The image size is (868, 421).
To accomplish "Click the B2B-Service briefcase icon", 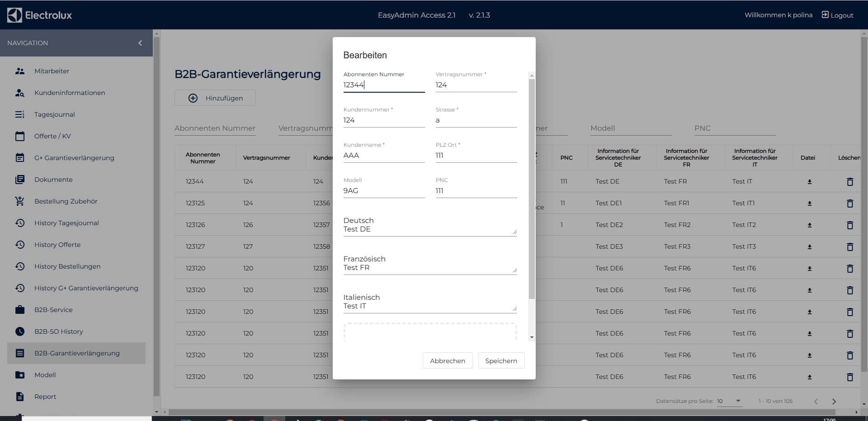I will [20, 310].
